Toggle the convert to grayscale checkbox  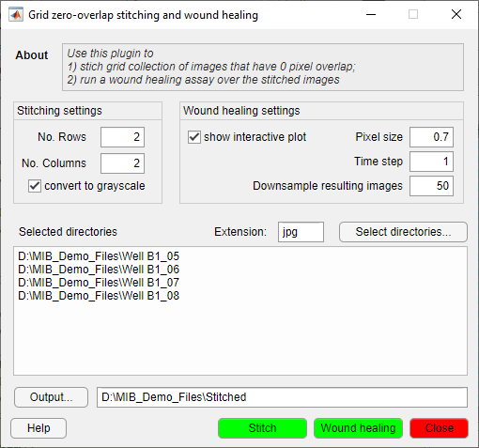coord(35,186)
